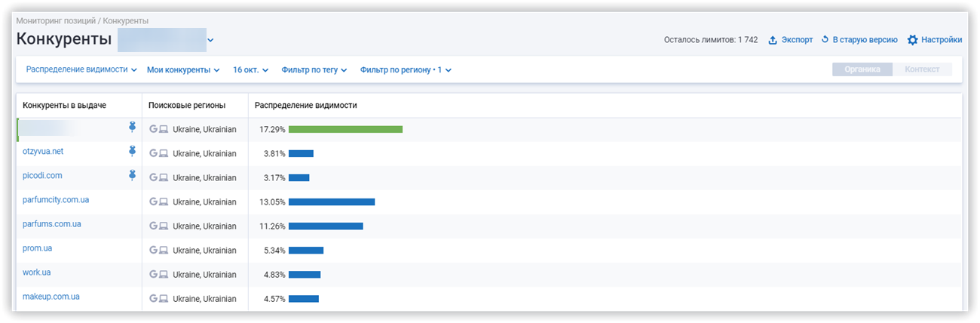Viewport: 980px width, 323px height.
Task: Click the revert arrow icon
Action: (825, 39)
